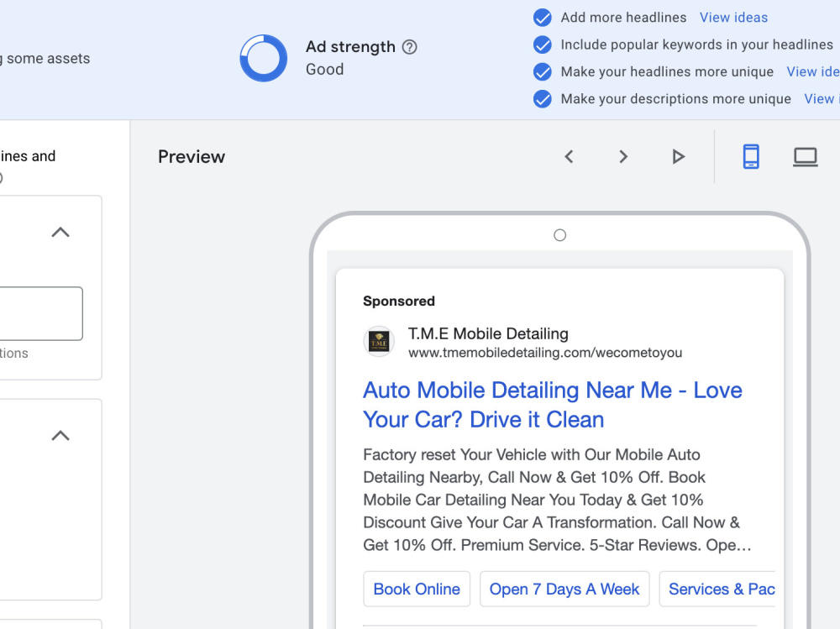Viewport: 840px width, 629px height.
Task: Open View ideas link for unique headlines
Action: click(x=812, y=71)
